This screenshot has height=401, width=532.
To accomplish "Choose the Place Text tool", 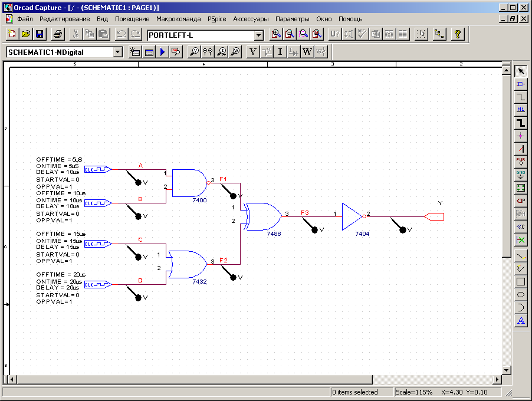I will [x=520, y=321].
